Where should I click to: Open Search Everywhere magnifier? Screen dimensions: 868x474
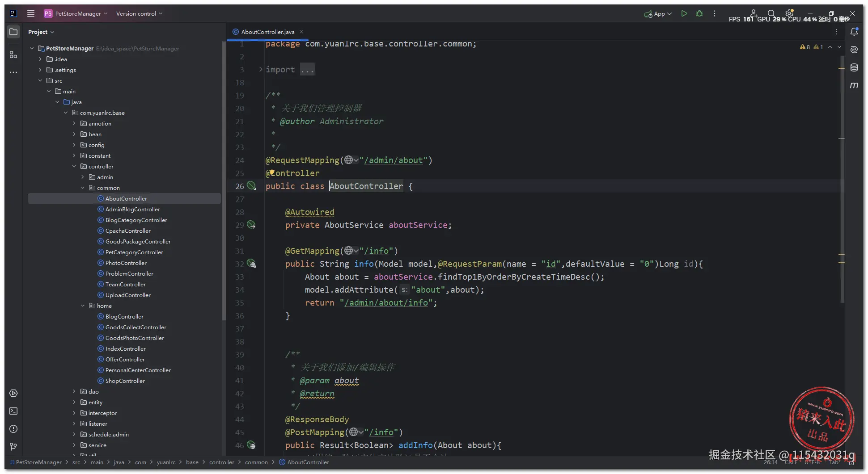(x=771, y=13)
